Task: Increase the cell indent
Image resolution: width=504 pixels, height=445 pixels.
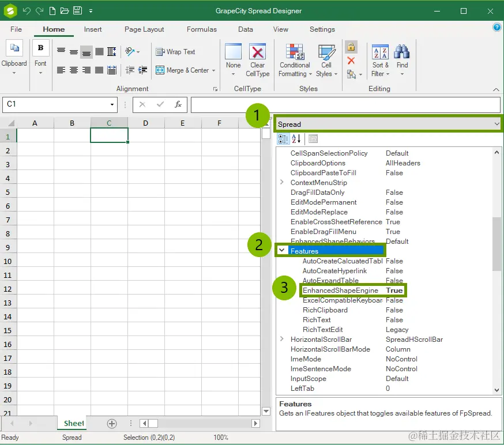Action: 142,70
